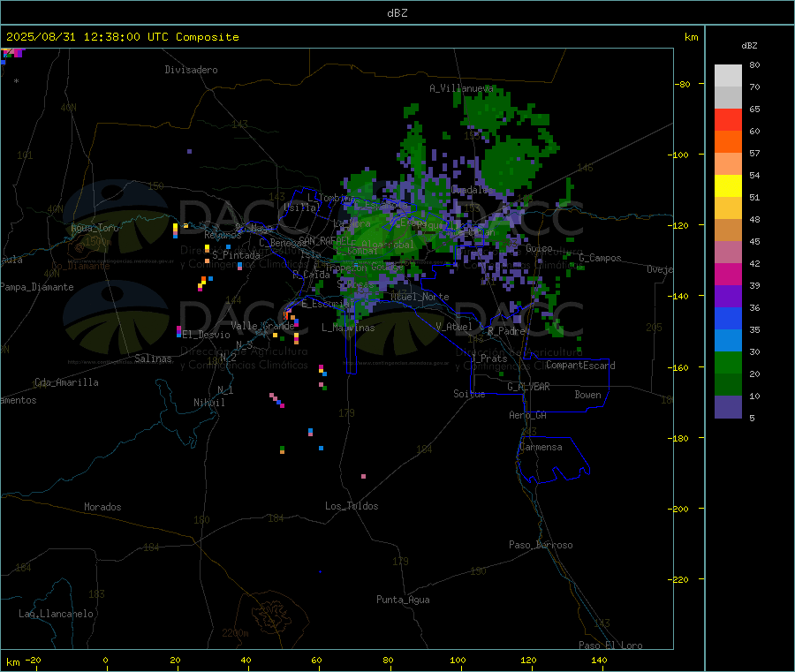The width and height of the screenshot is (795, 672).
Task: Select the 'CompantEscard' map label
Action: [x=580, y=366]
